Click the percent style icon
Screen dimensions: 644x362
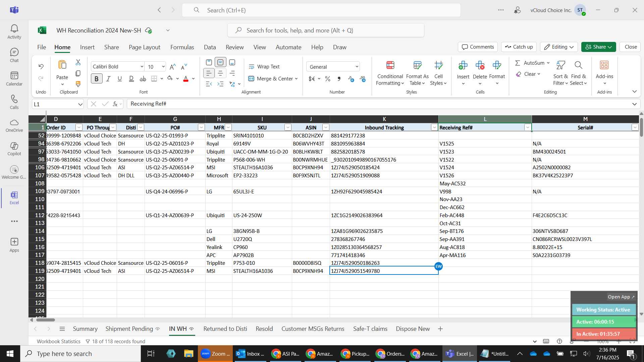328,79
